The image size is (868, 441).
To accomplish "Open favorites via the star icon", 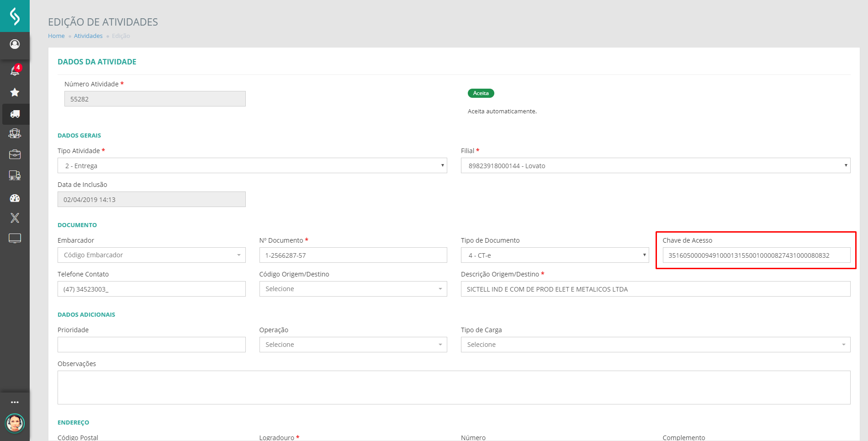I will click(15, 92).
